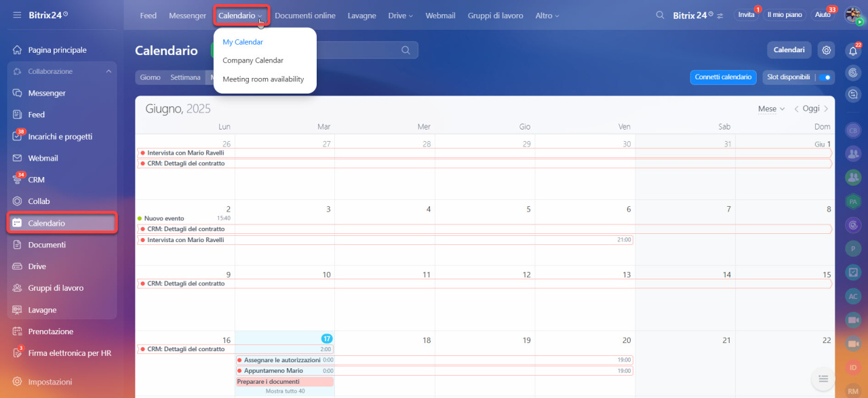Open the user profile avatar
The image size is (868, 398).
point(852,15)
